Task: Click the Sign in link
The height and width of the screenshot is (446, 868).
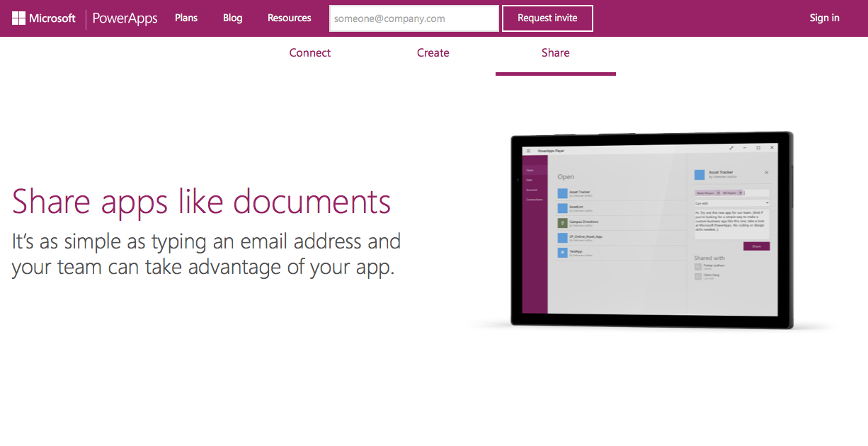Action: 825,18
